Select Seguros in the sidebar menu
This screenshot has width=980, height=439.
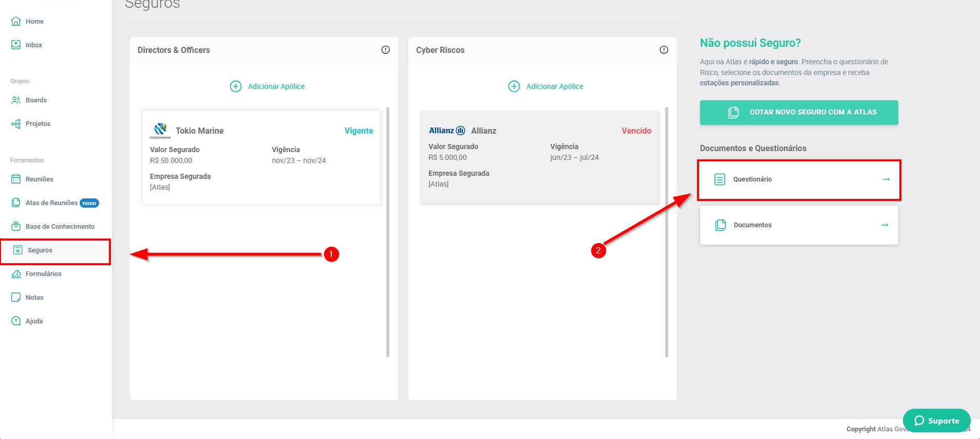tap(40, 250)
